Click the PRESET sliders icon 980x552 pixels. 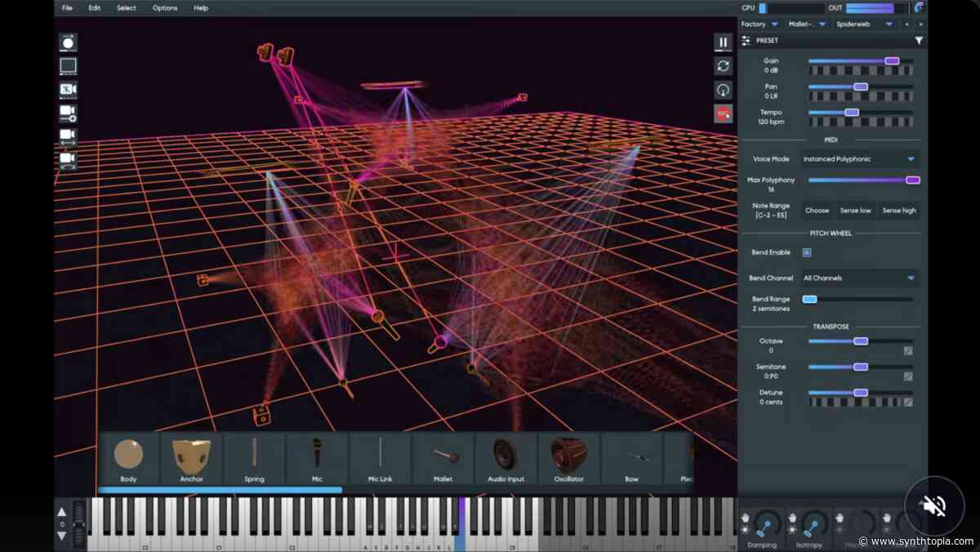[x=746, y=40]
